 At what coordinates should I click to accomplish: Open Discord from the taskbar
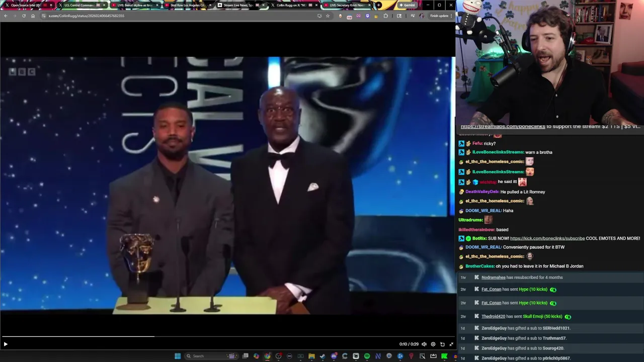coord(334,356)
